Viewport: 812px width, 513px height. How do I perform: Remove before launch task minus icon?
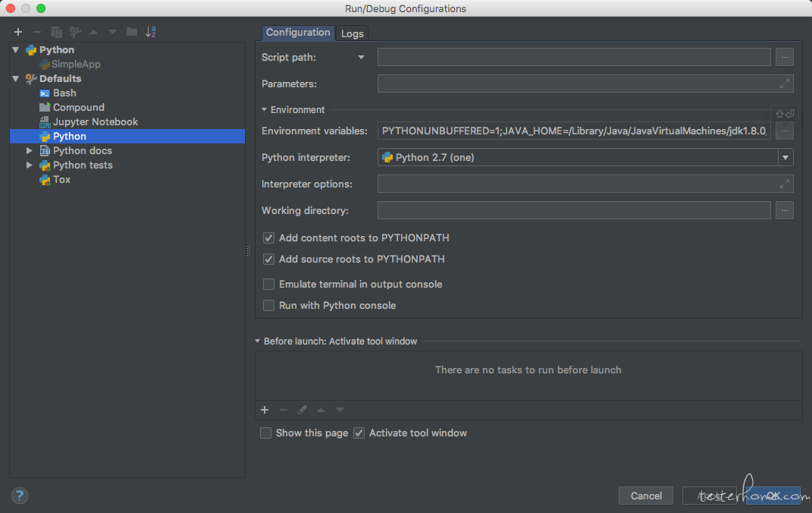[284, 410]
